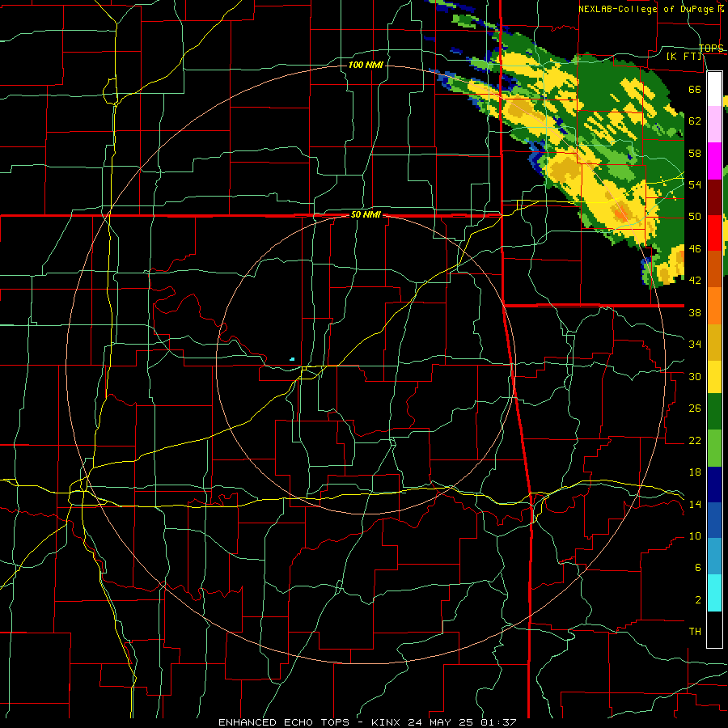The height and width of the screenshot is (728, 728).
Task: Click the 'NEXLAB-College of DuPage' credit text
Action: point(645,9)
